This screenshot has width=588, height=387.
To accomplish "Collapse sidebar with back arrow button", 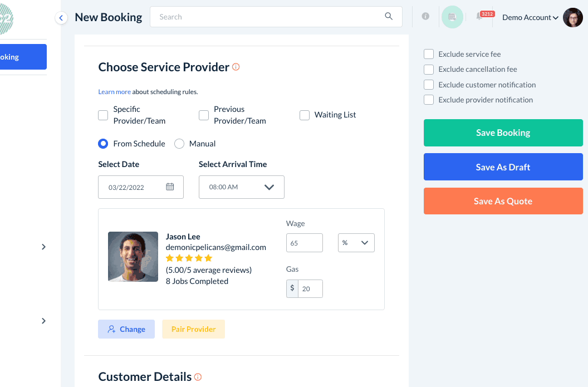I will (61, 18).
